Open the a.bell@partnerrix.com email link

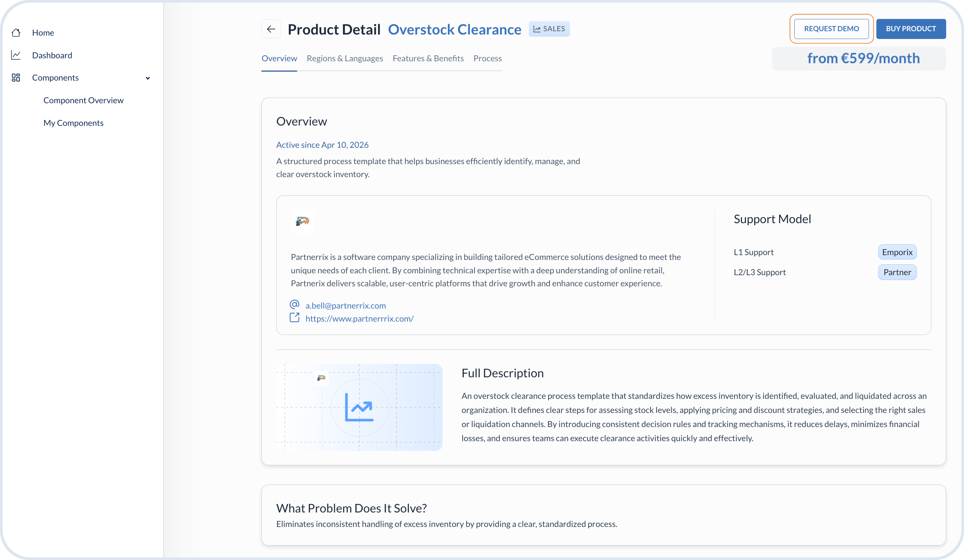pyautogui.click(x=345, y=305)
